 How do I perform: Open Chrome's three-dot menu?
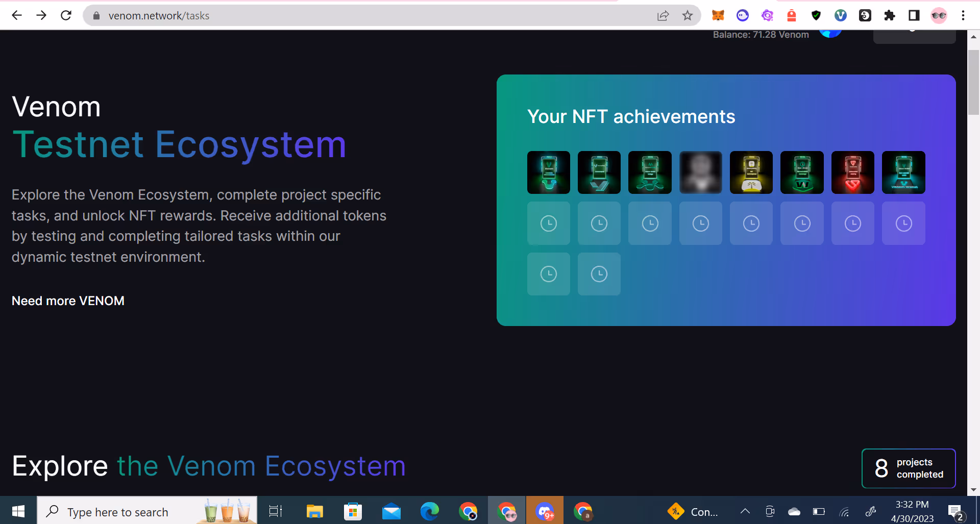pyautogui.click(x=963, y=15)
